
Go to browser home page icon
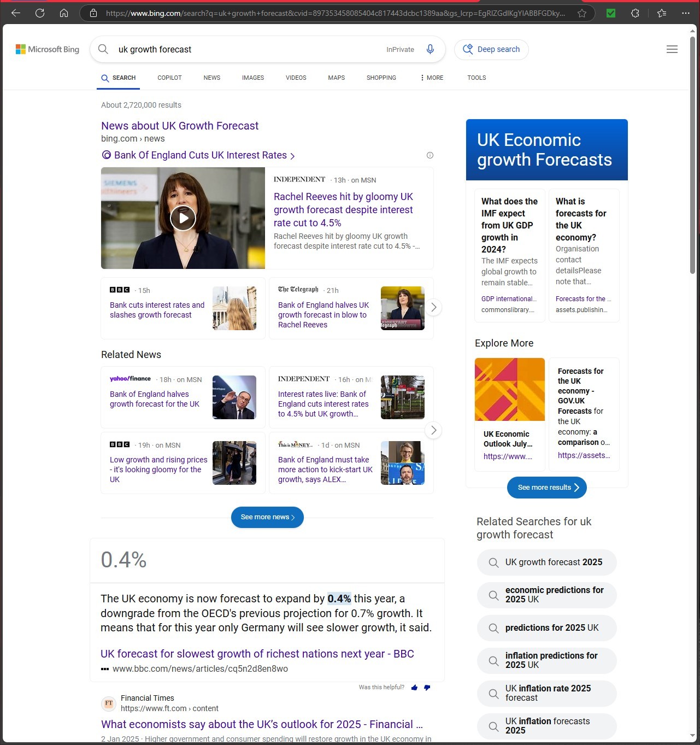click(64, 13)
